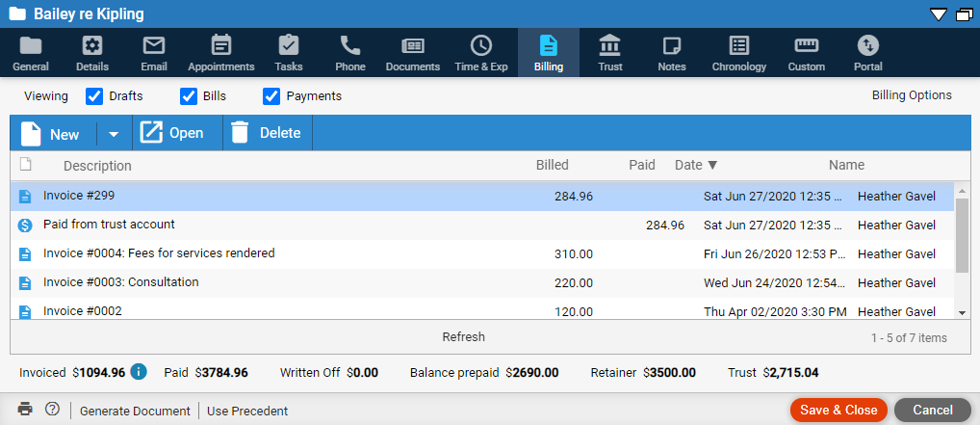Image resolution: width=980 pixels, height=425 pixels.
Task: Switch to the Notes tab
Action: (x=672, y=53)
